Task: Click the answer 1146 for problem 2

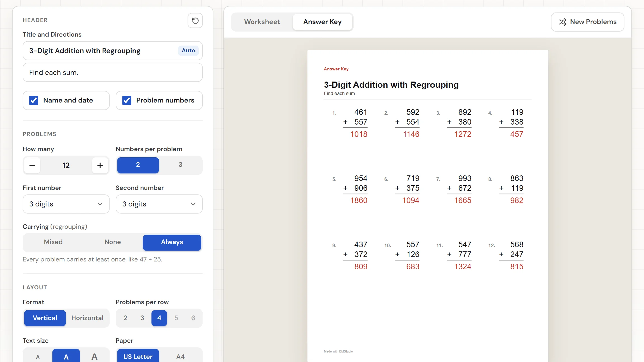Action: [x=411, y=134]
